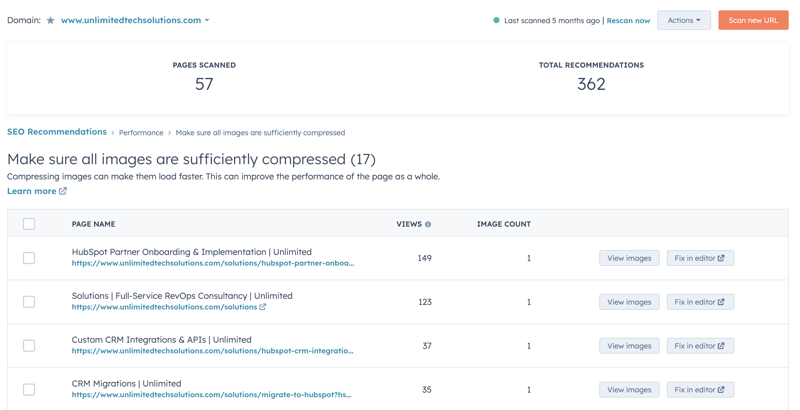Toggle the select-all checkbox in table header

[29, 224]
